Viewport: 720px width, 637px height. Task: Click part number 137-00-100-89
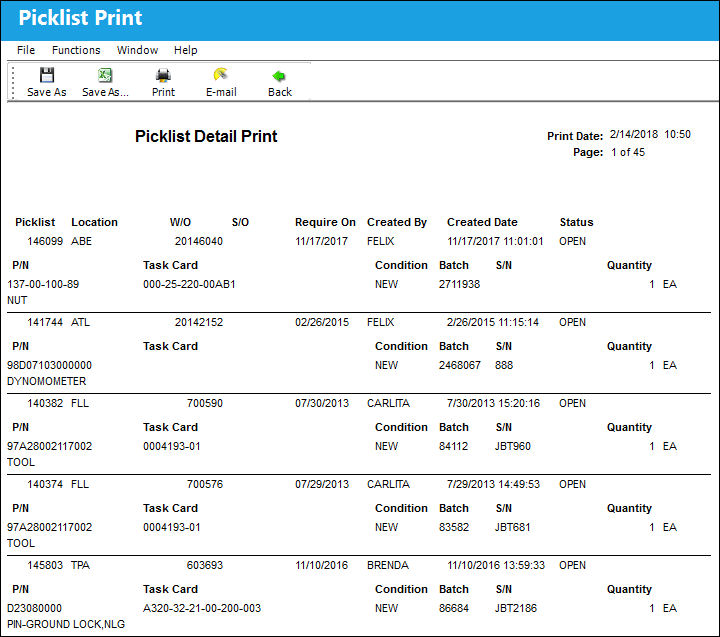43,284
